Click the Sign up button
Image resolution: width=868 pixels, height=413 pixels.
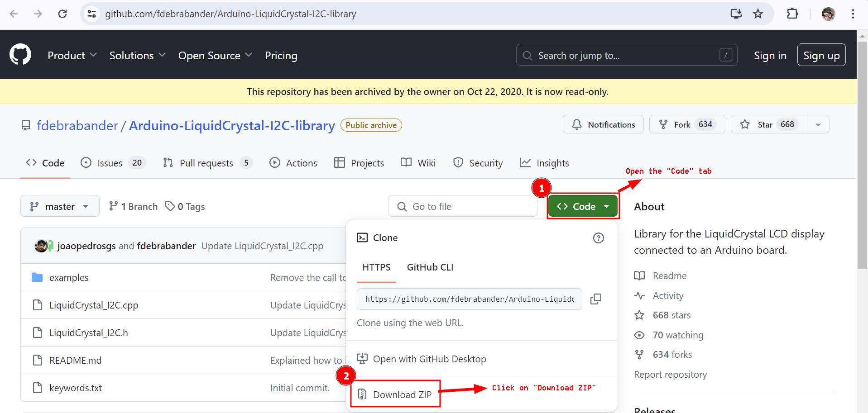[821, 55]
